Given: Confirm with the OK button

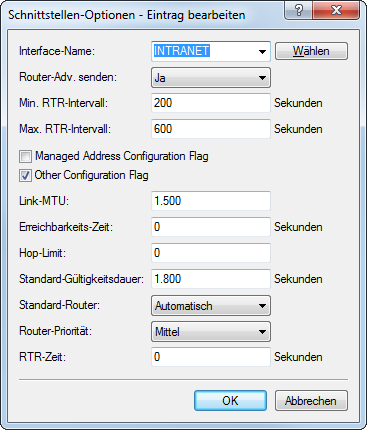Looking at the screenshot, I should [230, 401].
